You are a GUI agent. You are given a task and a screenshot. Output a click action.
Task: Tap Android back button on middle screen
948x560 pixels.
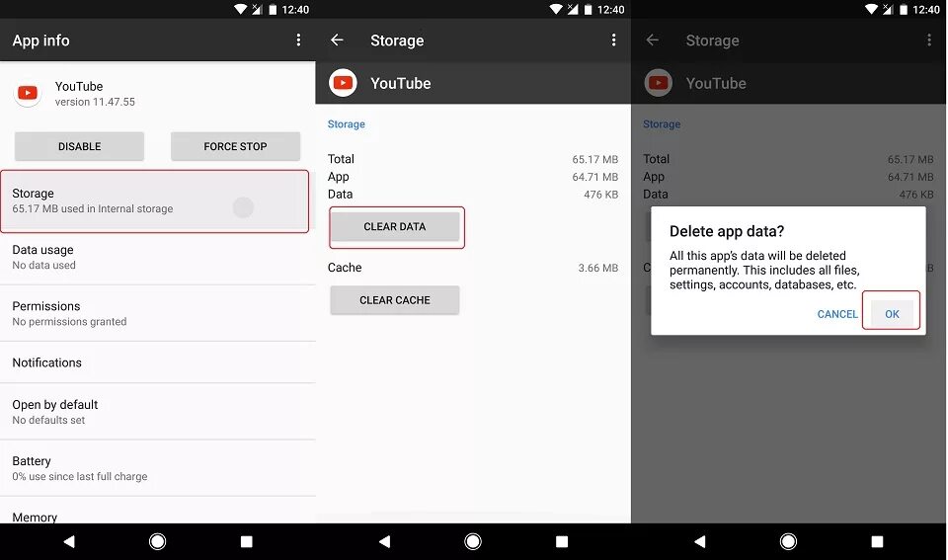[x=384, y=541]
